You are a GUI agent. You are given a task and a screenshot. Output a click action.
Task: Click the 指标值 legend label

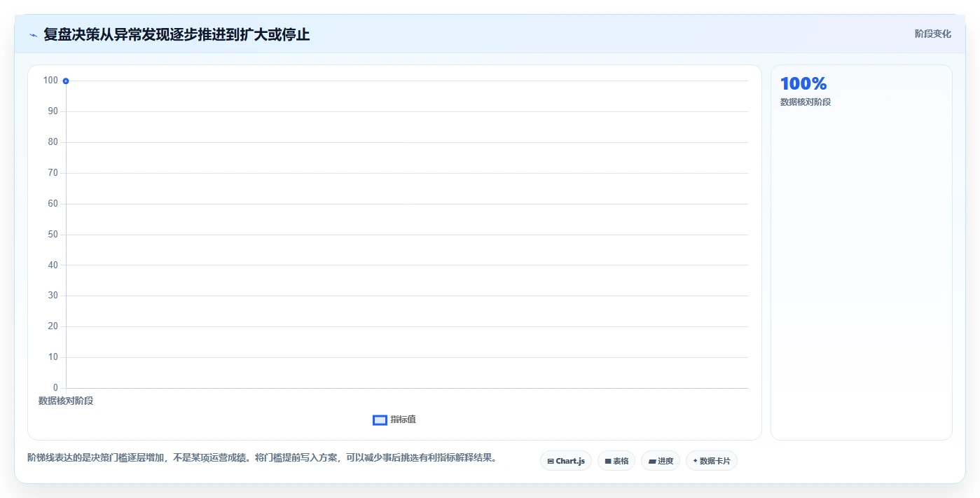403,420
